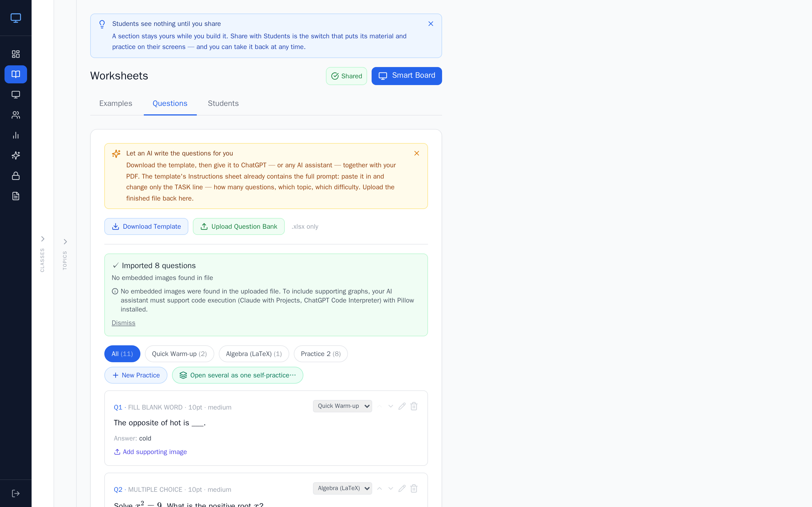Viewport: 812px width, 507px height.
Task: Open the students people icon in sidebar
Action: (16, 115)
